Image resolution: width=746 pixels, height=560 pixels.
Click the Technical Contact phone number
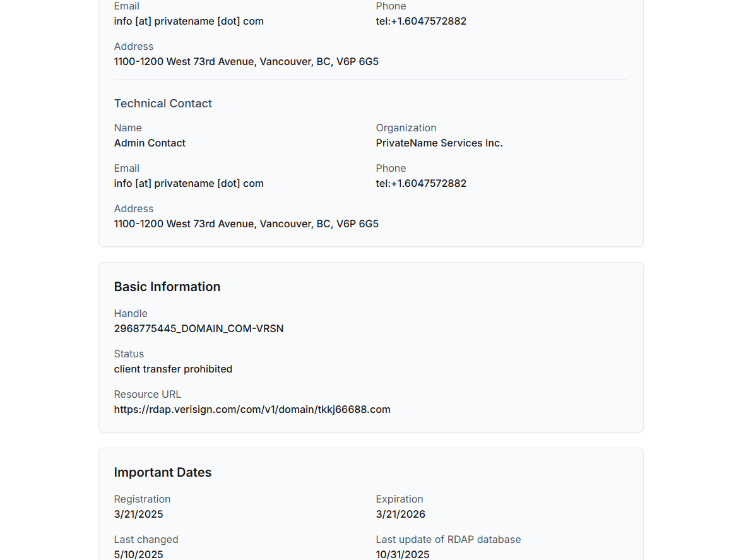click(421, 184)
